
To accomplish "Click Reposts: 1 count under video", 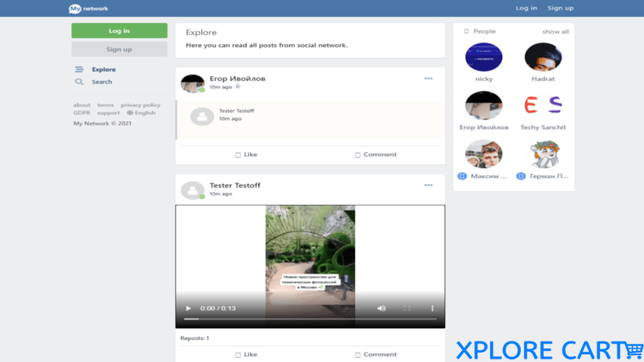I will point(195,338).
